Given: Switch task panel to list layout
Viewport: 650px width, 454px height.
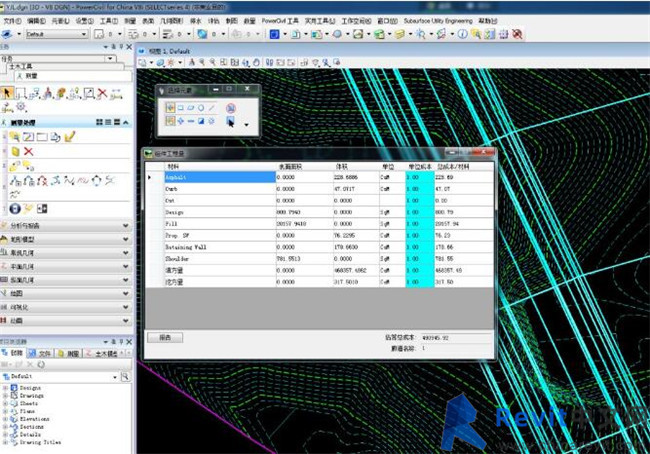Looking at the screenshot, I should pos(108,122).
